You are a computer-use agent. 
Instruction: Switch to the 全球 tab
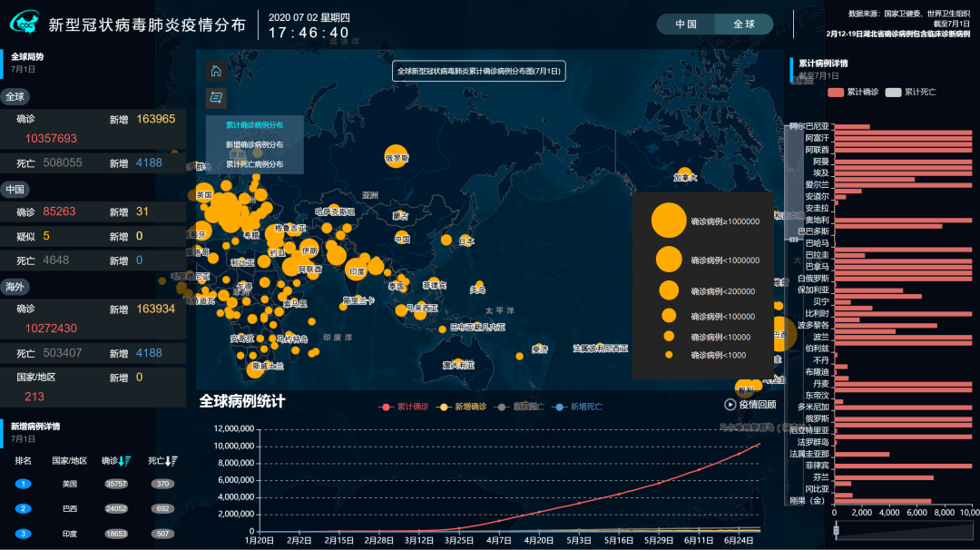(744, 25)
